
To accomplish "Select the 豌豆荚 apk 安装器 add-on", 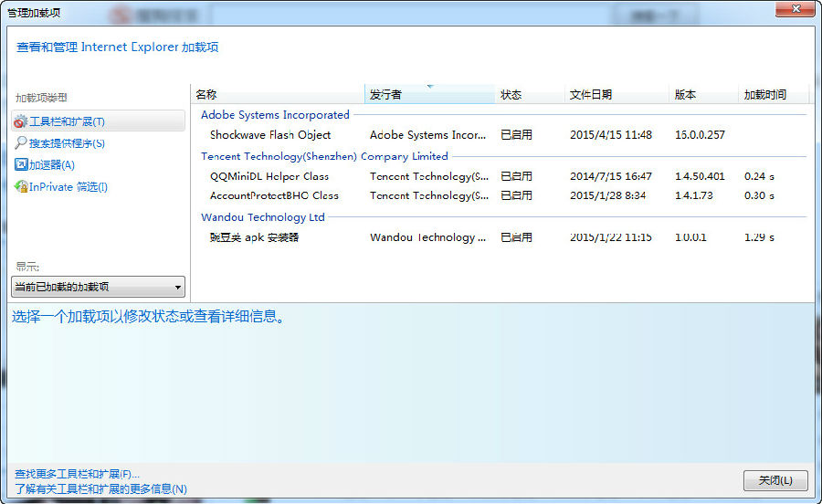I will coord(254,237).
